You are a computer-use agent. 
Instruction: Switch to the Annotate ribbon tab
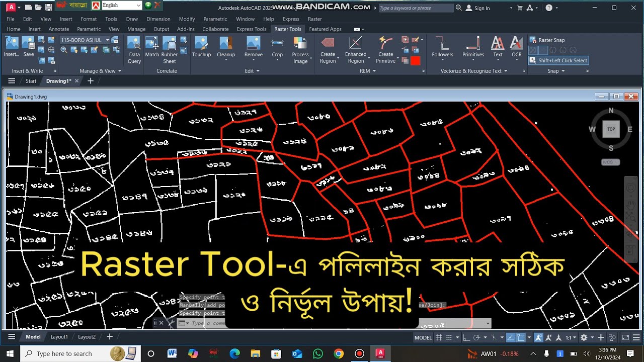59,29
